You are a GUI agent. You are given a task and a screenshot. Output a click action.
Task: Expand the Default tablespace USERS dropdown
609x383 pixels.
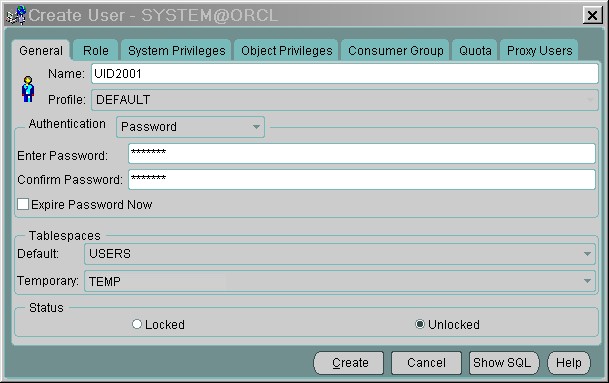[x=339, y=254]
